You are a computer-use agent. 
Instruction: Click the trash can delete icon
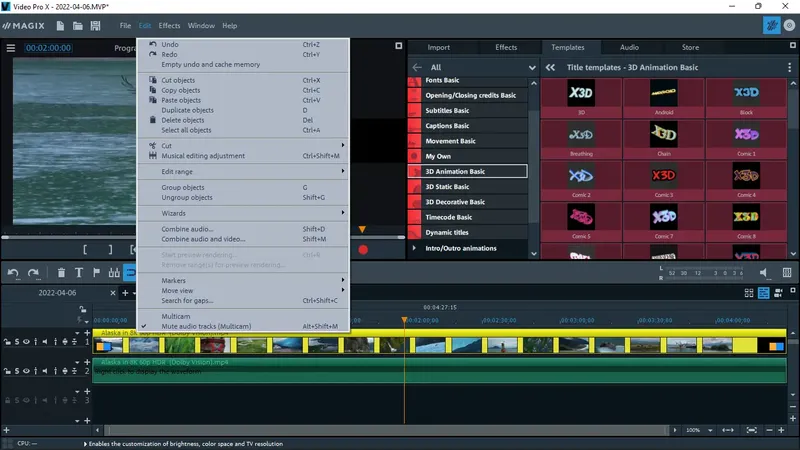coord(61,273)
